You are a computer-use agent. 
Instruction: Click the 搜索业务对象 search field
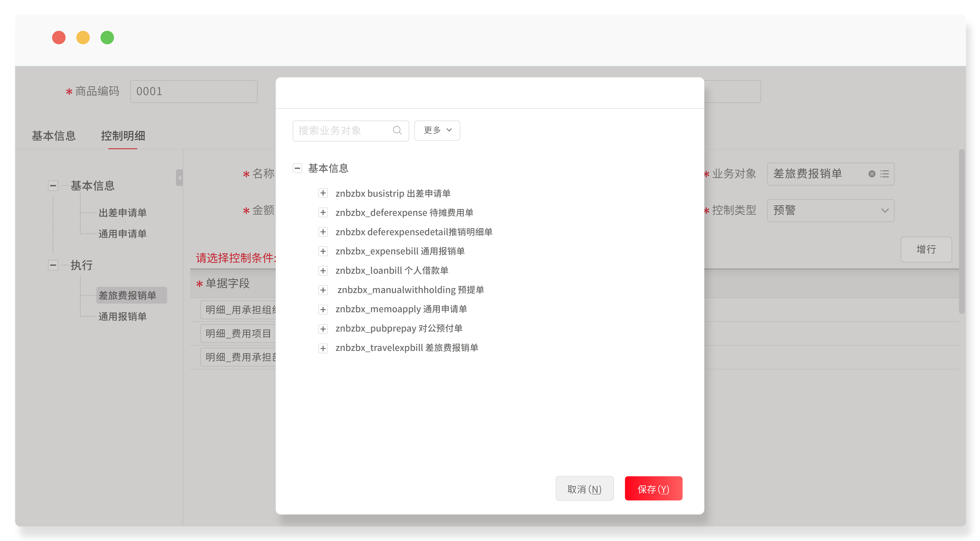342,131
